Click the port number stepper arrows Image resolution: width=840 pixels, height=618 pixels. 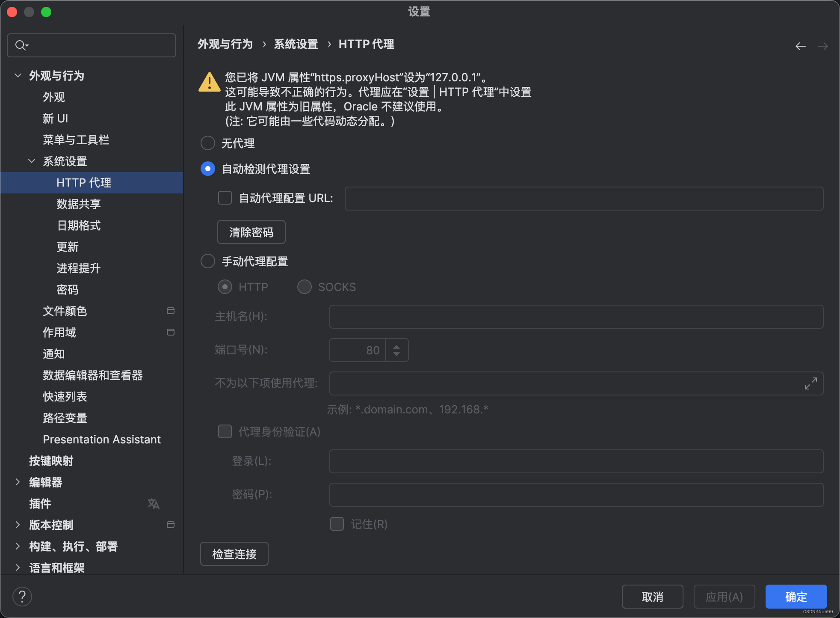pos(396,350)
